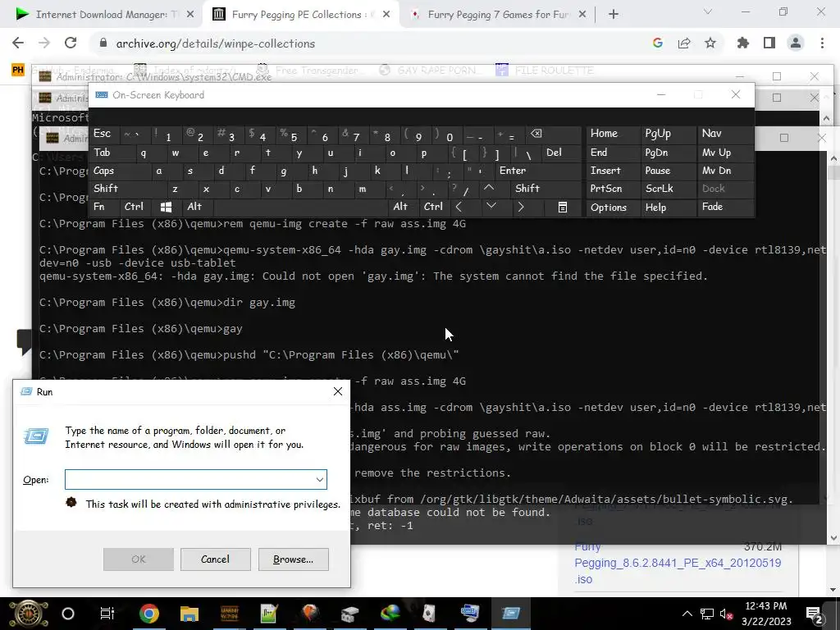Click the Esc key on On-Screen Keyboard

coord(106,134)
